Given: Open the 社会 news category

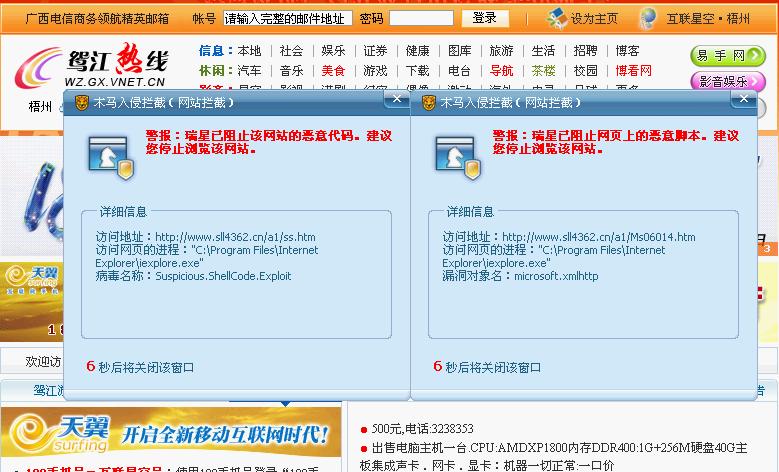Looking at the screenshot, I should [291, 51].
